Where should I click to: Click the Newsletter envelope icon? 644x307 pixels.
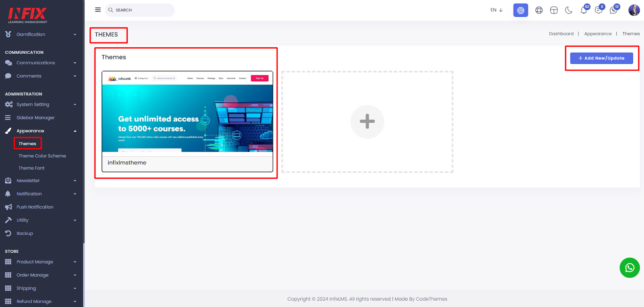click(8, 181)
